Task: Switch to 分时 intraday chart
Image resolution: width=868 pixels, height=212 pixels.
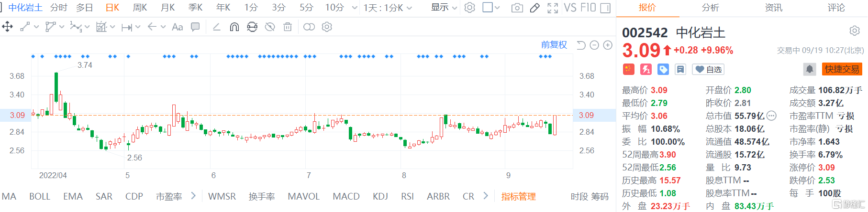Action: point(59,8)
